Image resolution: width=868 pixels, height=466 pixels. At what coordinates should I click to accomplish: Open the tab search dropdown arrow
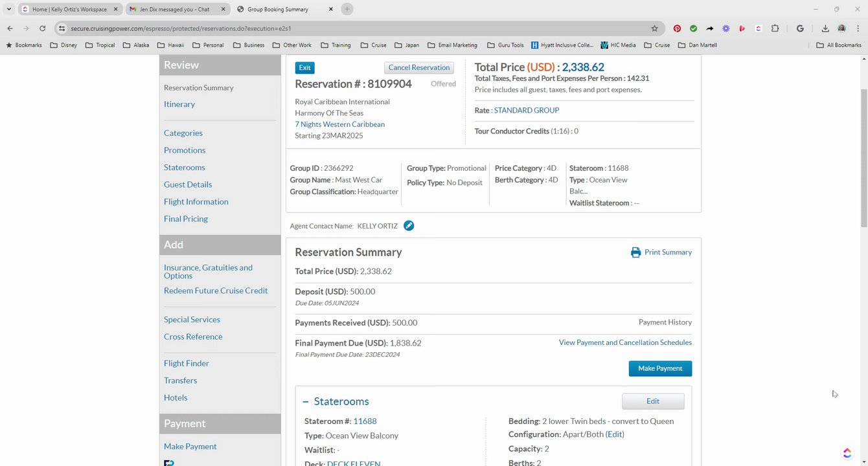9,9
